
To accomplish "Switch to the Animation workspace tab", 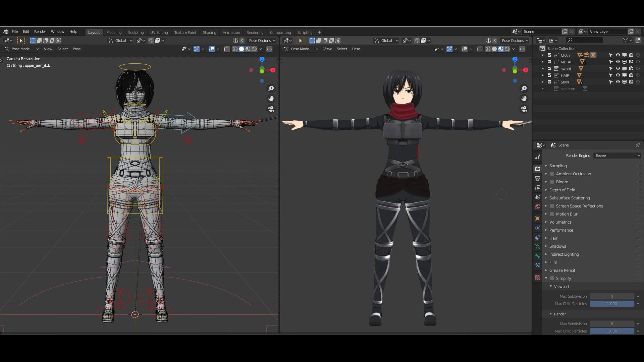I will (231, 33).
